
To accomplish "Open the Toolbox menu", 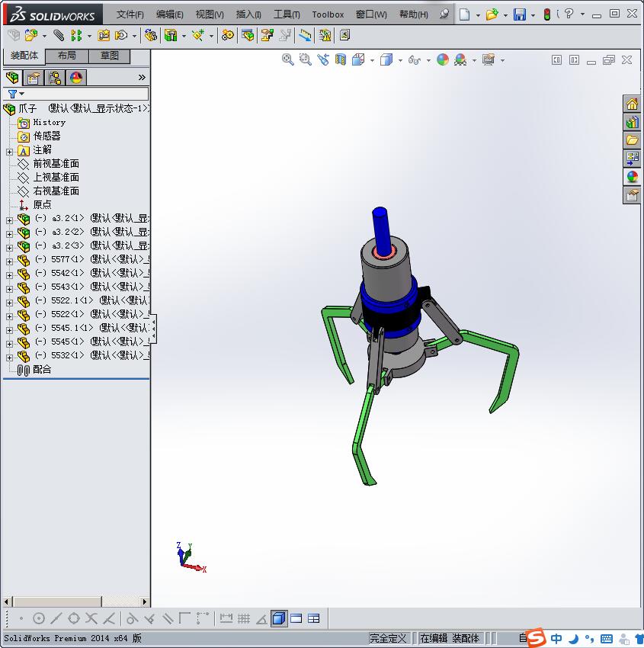I will point(328,14).
